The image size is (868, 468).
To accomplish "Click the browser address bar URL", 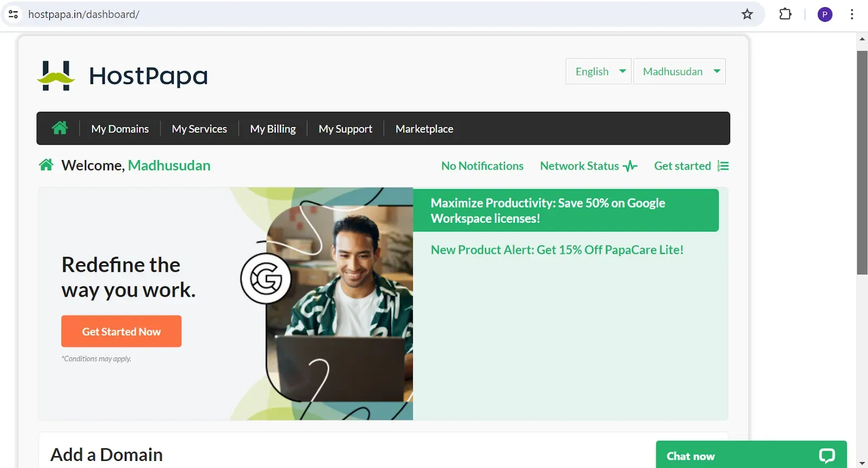I will pos(84,14).
